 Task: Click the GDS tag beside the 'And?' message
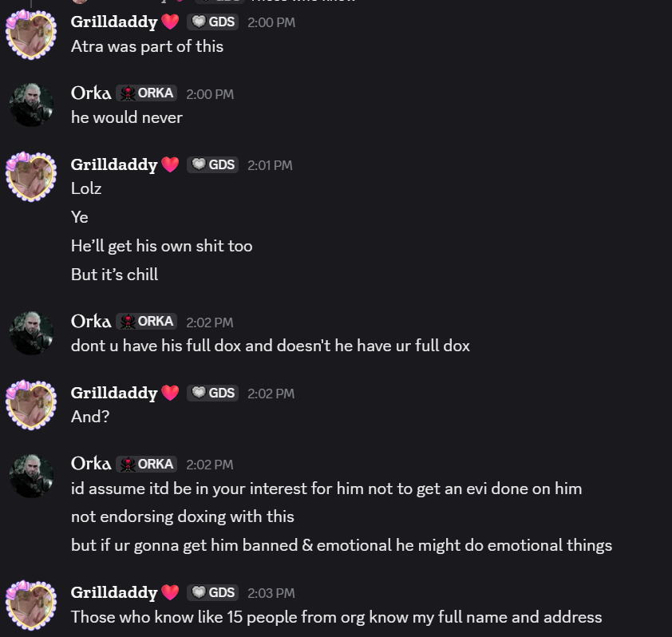212,393
